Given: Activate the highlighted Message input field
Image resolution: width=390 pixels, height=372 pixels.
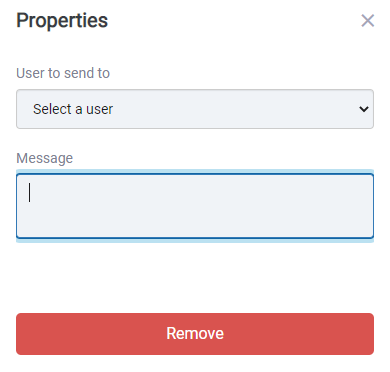Looking at the screenshot, I should (195, 206).
